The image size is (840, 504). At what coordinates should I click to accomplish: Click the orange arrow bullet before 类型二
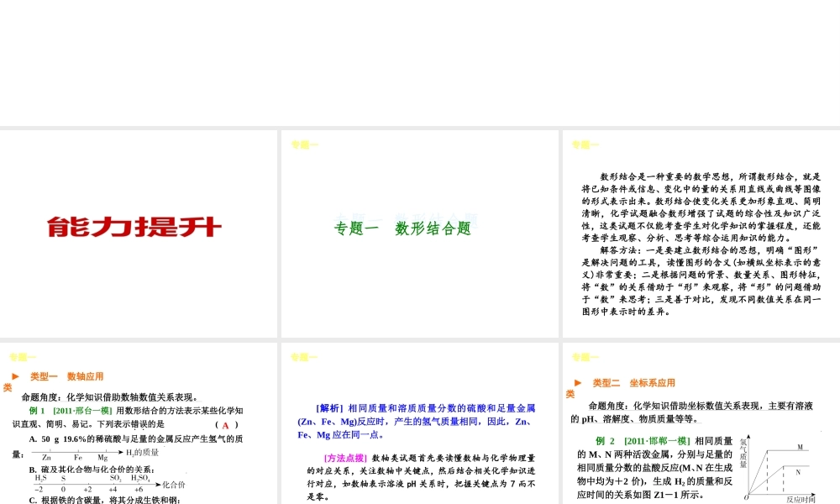tap(578, 383)
